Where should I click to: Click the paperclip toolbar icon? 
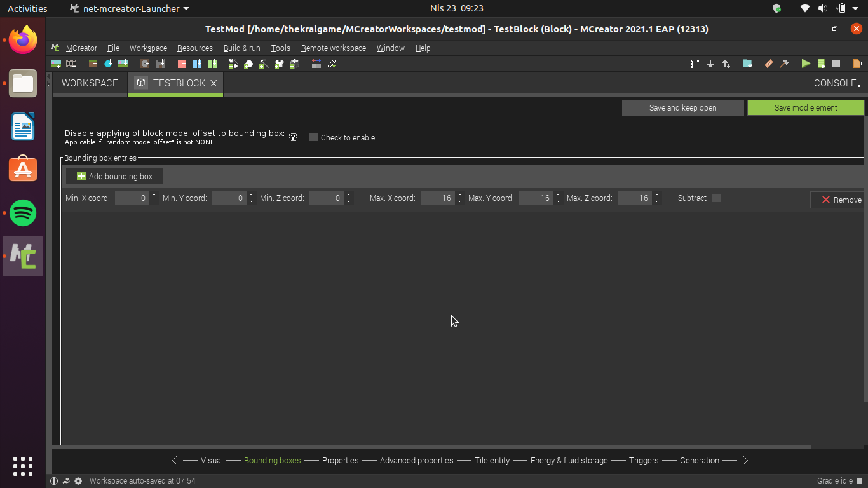pos(332,64)
